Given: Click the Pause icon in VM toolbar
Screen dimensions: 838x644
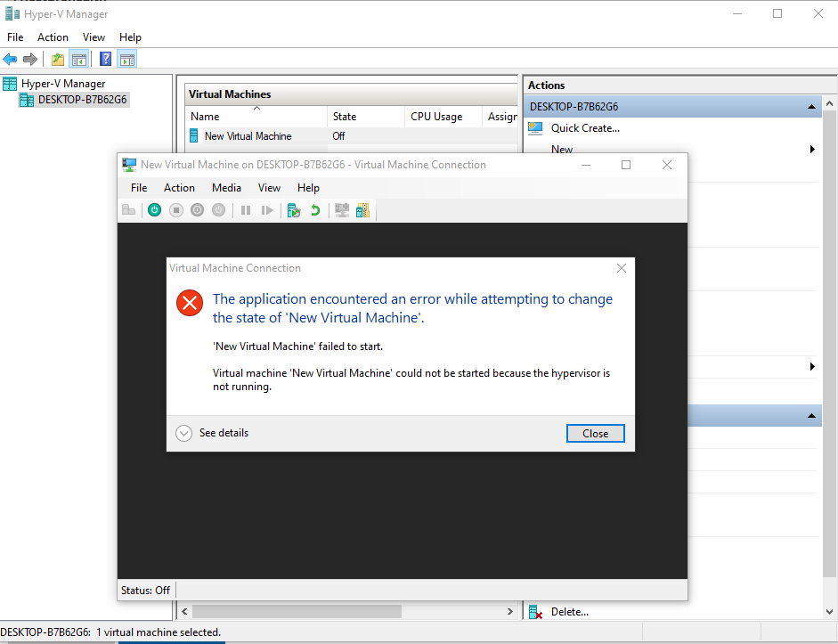Looking at the screenshot, I should [246, 210].
